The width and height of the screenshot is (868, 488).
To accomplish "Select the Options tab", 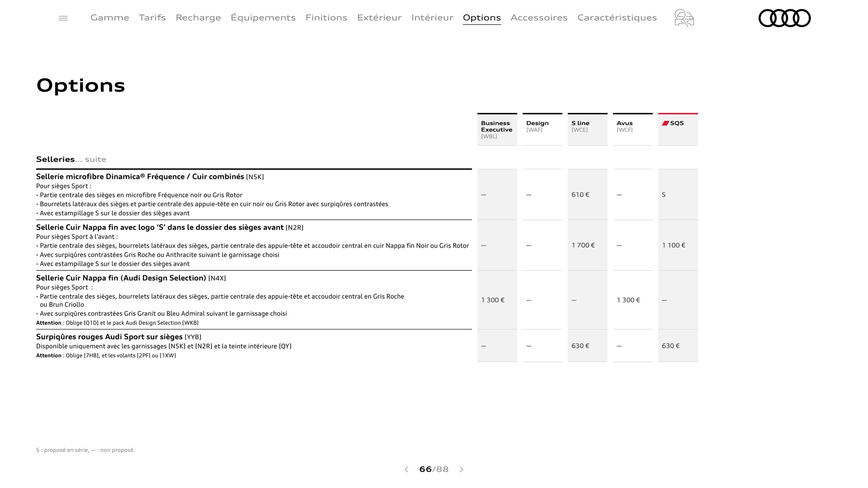I will pyautogui.click(x=482, y=17).
